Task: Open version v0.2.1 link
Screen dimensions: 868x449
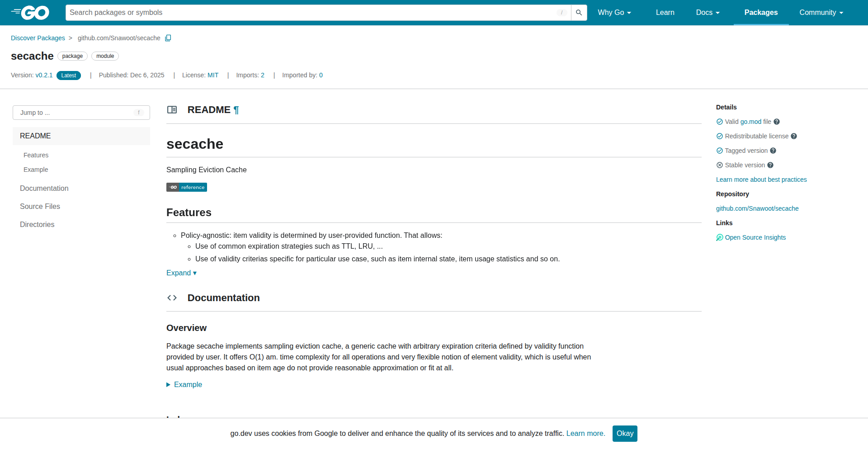Action: (44, 75)
